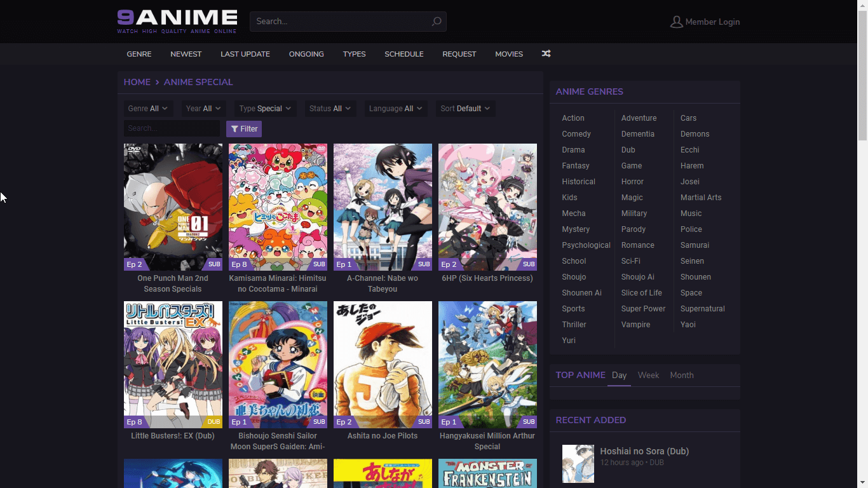The height and width of the screenshot is (488, 868).
Task: Choose the Psychological genre
Action: pyautogui.click(x=586, y=245)
